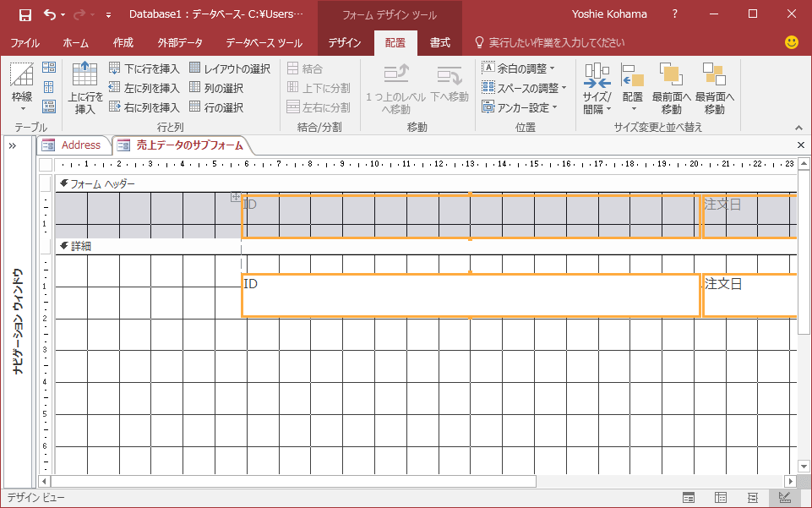
Task: Click the 結合 merge button
Action: (x=305, y=68)
